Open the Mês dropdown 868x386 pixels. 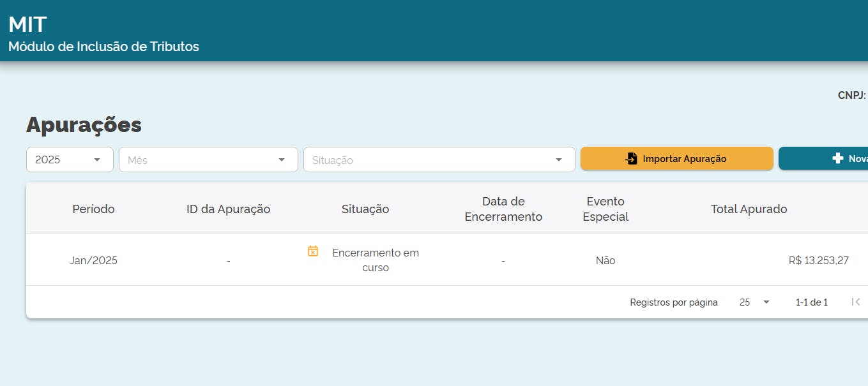point(208,160)
